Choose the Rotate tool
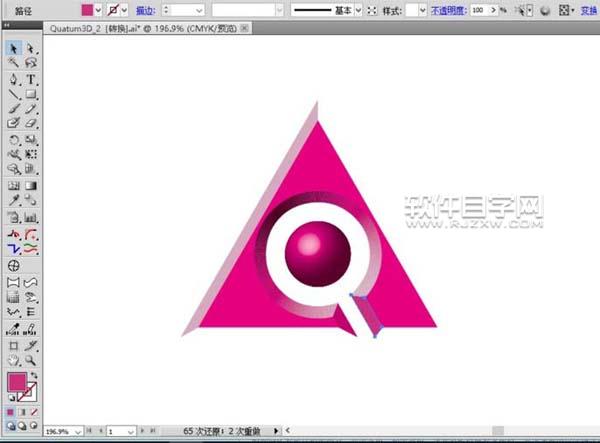 tap(13, 140)
